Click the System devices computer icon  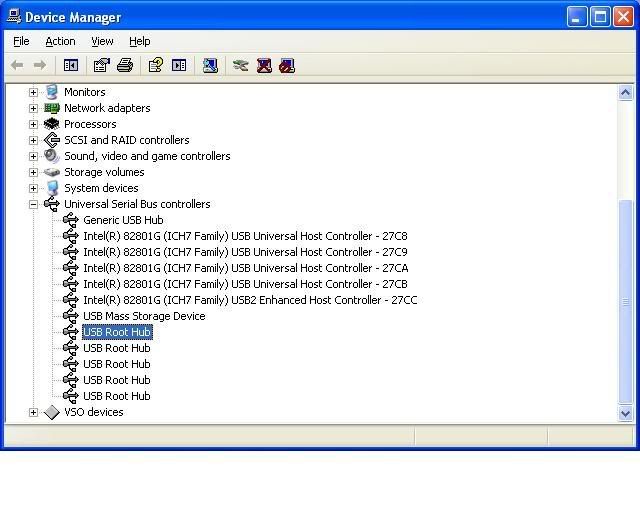(52, 188)
